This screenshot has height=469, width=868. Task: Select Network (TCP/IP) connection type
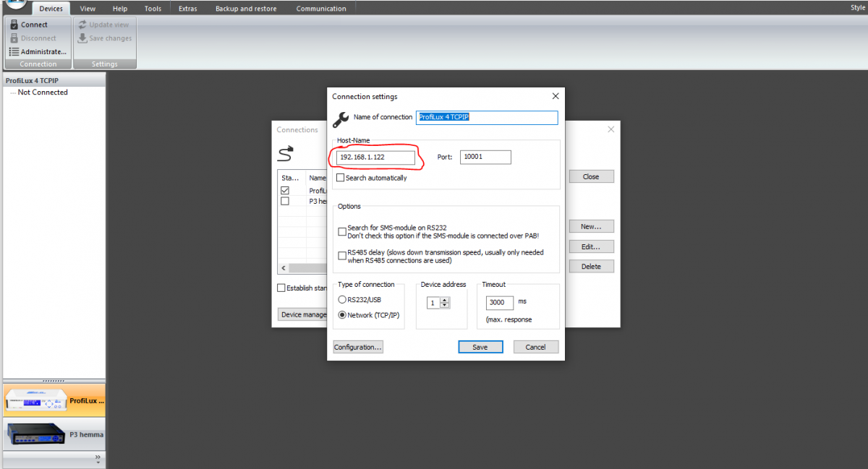(x=342, y=315)
